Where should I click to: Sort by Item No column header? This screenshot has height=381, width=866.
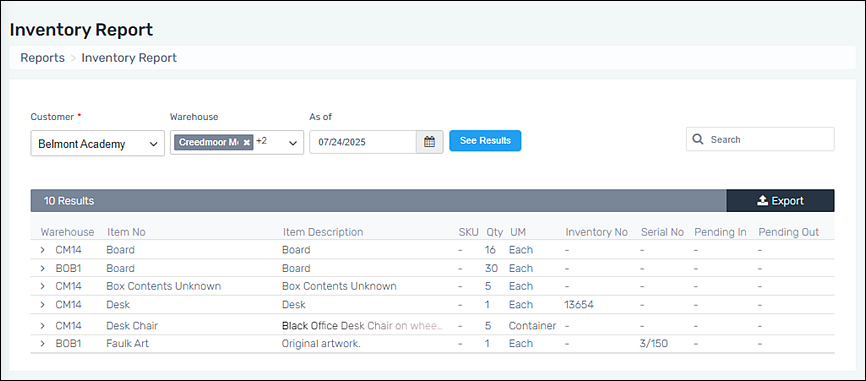(126, 232)
